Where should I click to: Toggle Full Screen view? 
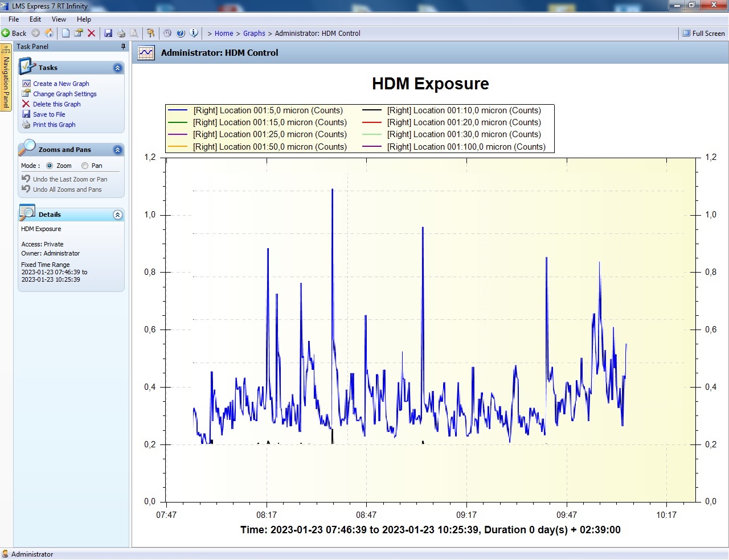704,34
